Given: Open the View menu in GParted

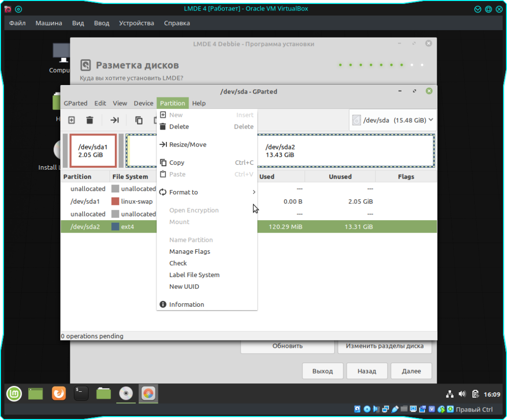Looking at the screenshot, I should [120, 103].
